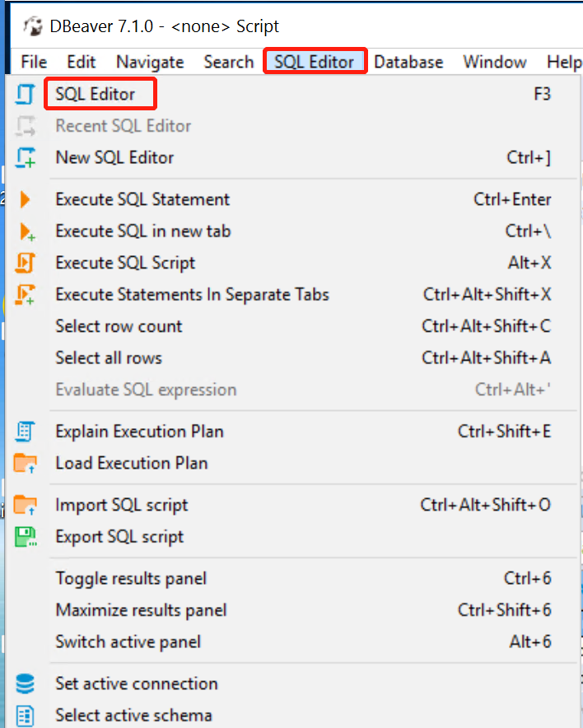
Task: Choose Select row count from the menu
Action: coord(118,326)
